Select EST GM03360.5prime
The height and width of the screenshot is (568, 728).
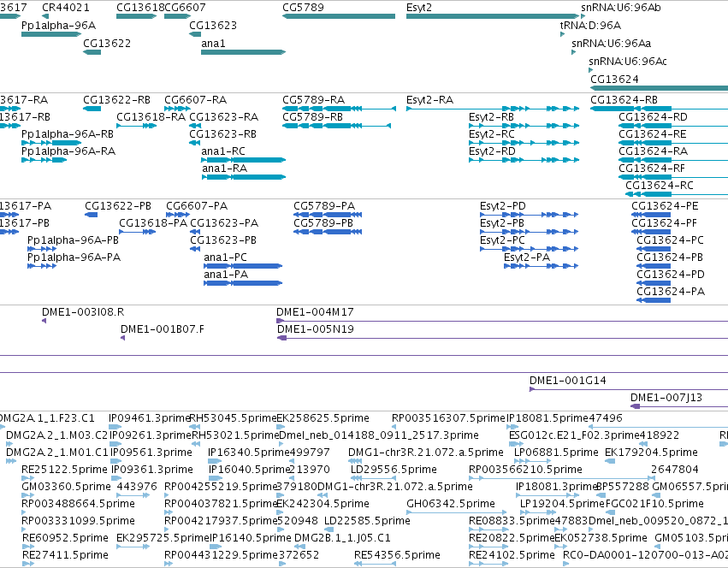66,488
